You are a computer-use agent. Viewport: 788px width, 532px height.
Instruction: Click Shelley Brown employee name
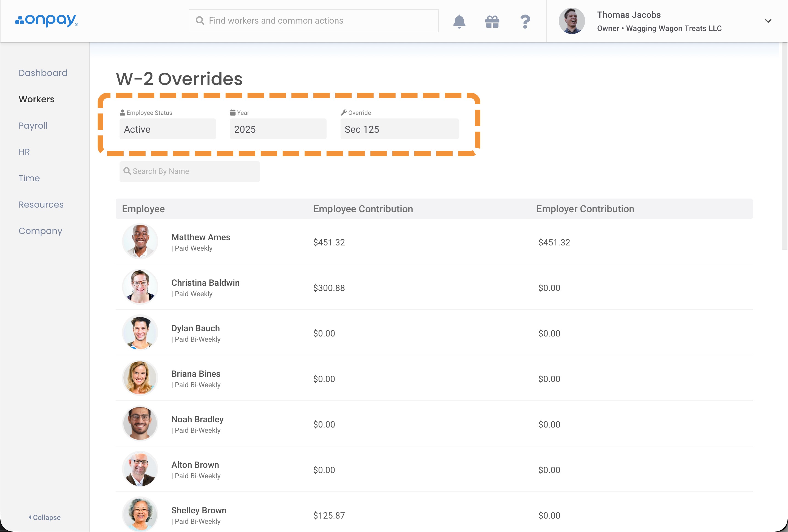click(199, 510)
